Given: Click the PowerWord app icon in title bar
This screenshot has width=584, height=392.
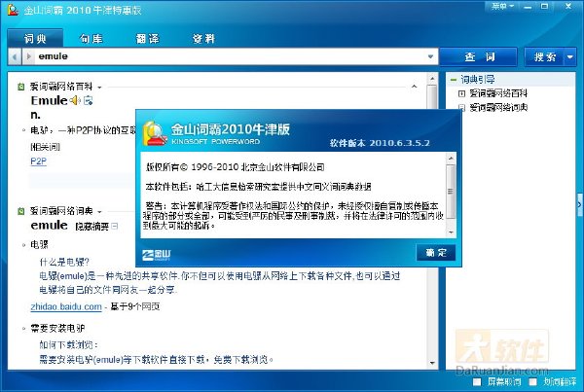Looking at the screenshot, I should tap(13, 10).
